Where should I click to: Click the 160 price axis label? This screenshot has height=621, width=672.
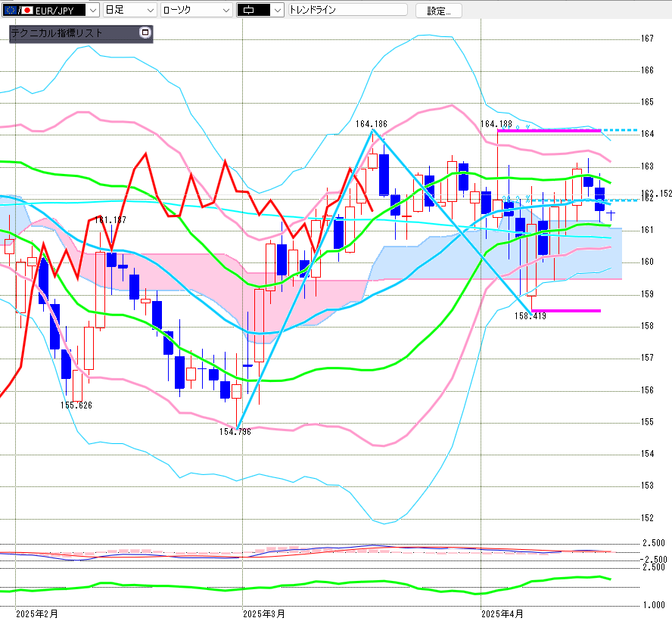tap(647, 262)
